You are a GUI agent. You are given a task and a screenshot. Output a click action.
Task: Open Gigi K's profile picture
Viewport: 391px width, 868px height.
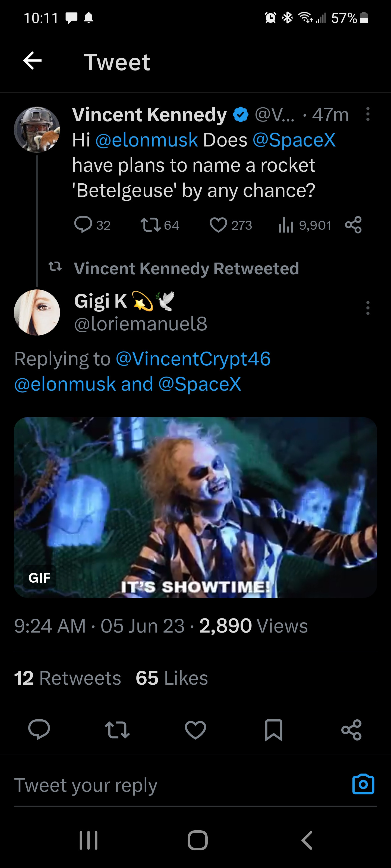(37, 312)
